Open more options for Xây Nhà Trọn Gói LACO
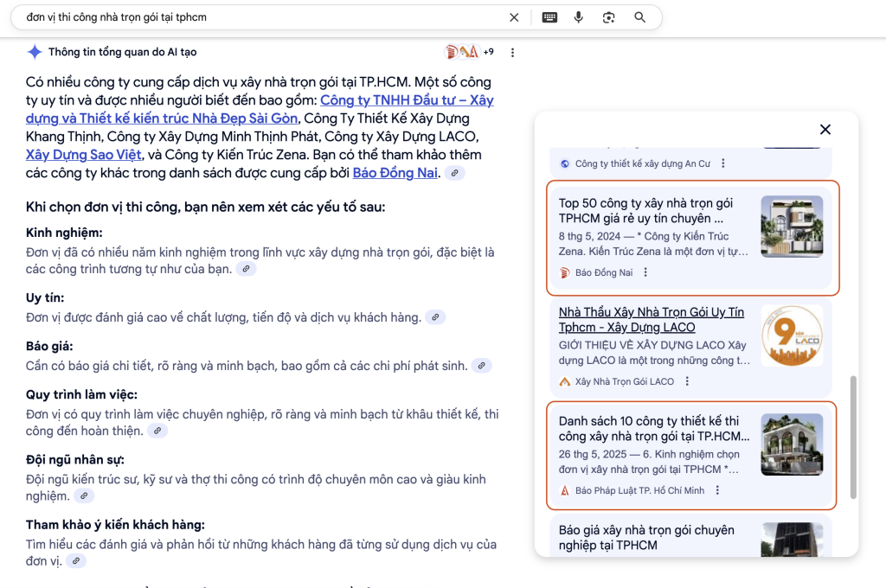 (687, 381)
